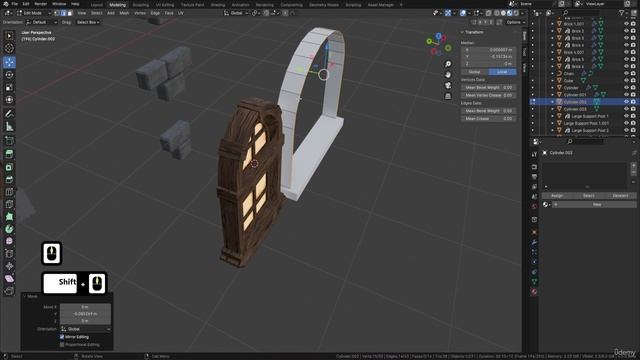Open the Render properties tab icon
This screenshot has height=360, width=640.
point(534,167)
